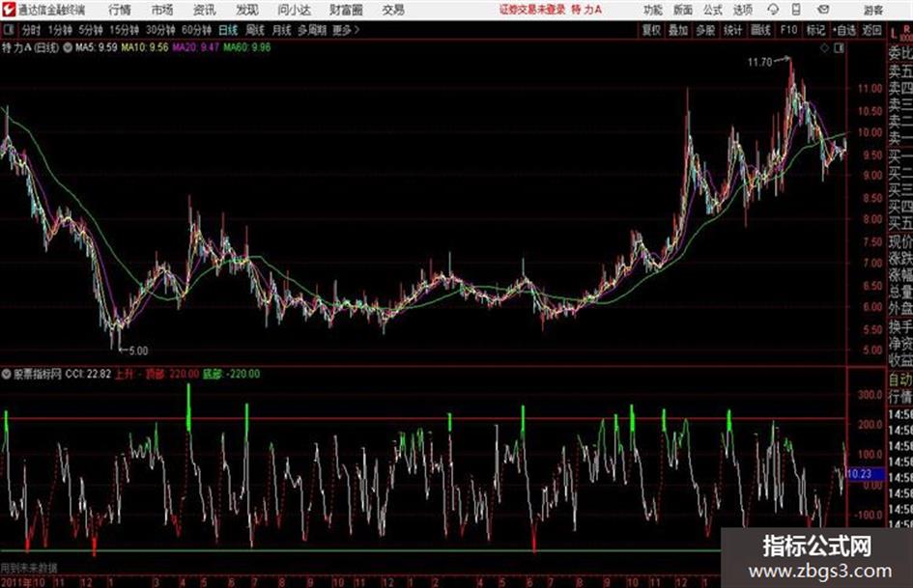
Task: Open the mail envelope icon
Action: (x=823, y=10)
